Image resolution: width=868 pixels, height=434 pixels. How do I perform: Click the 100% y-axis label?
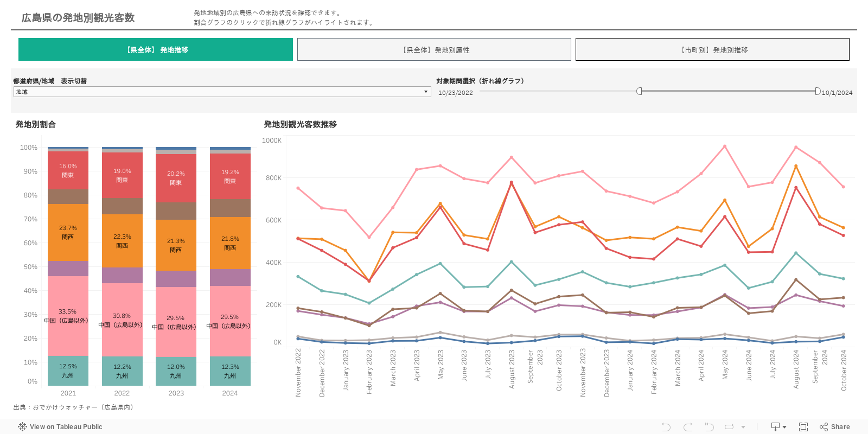click(29, 148)
